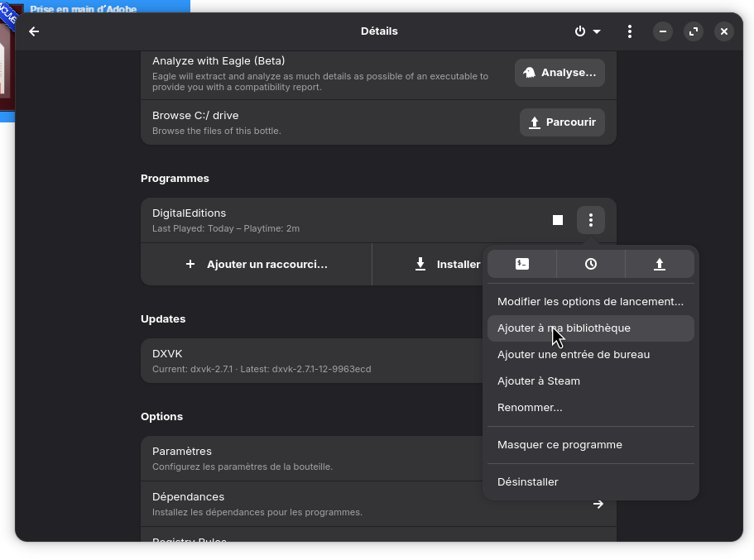Select Modifier les options de lancement
This screenshot has width=754, height=560.
(x=590, y=302)
